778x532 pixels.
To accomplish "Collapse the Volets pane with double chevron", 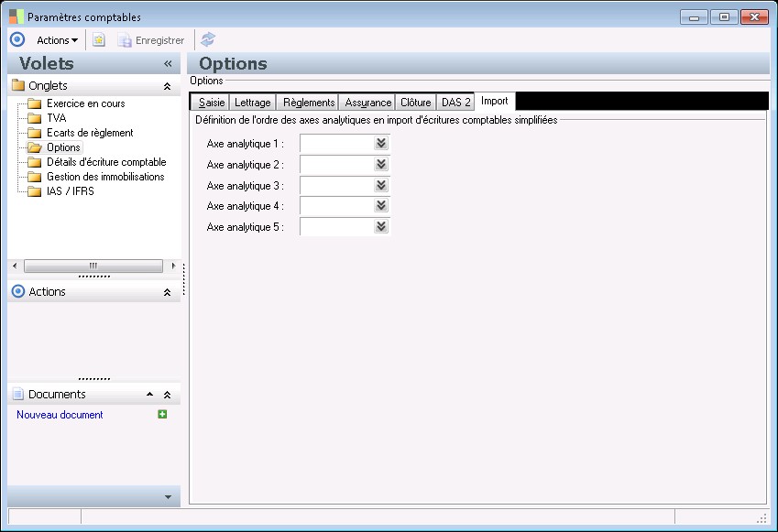I will 168,63.
